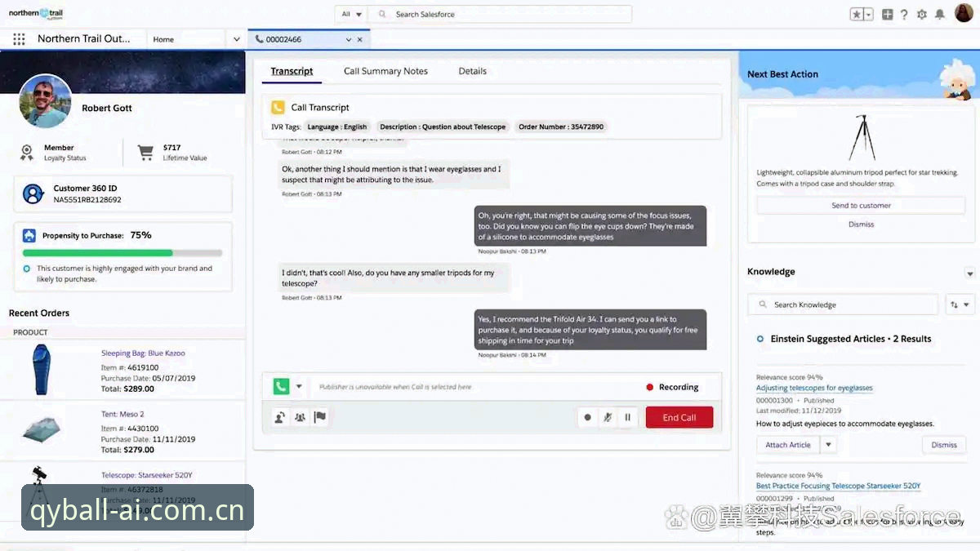Open the Knowledge sort arrows button

pos(954,304)
